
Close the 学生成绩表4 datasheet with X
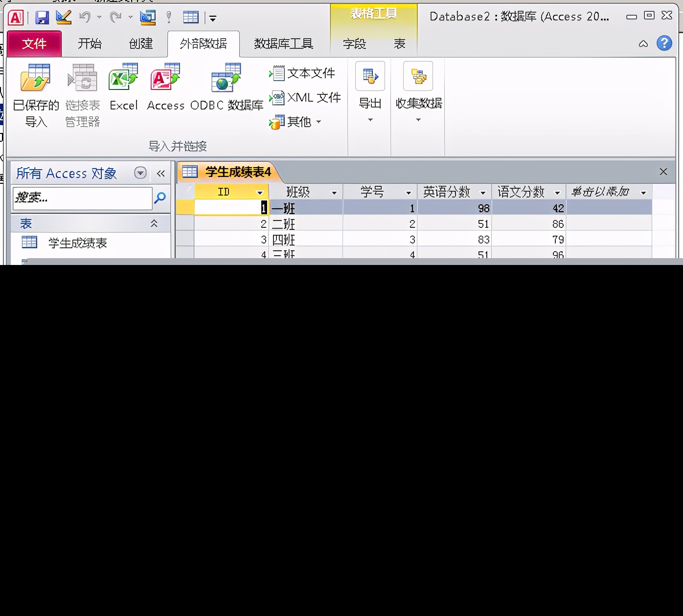coord(663,172)
